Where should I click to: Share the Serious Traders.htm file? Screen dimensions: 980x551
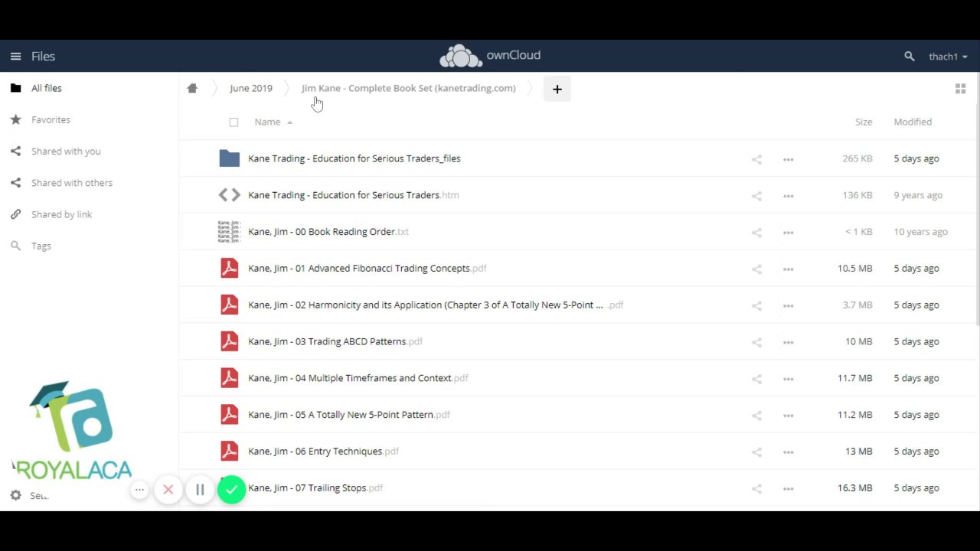(x=756, y=196)
